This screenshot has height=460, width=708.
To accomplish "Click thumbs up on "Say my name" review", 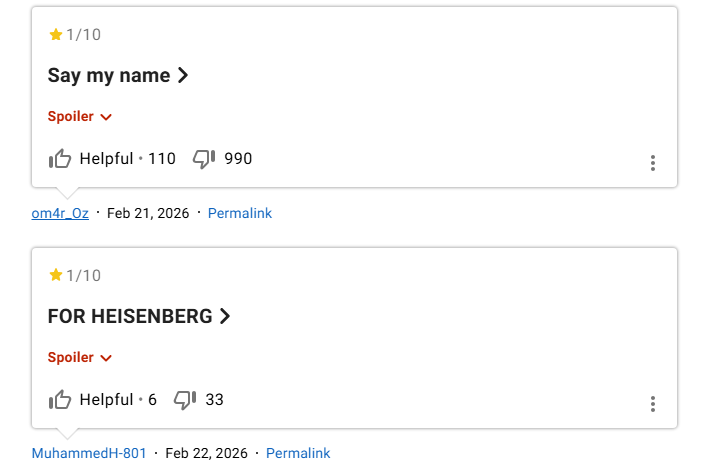I will [60, 159].
